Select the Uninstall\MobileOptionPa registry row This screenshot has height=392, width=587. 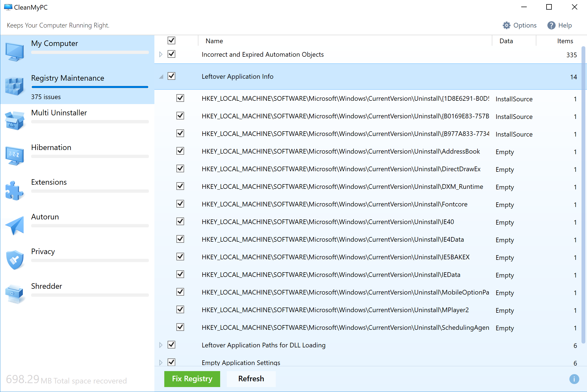368,292
